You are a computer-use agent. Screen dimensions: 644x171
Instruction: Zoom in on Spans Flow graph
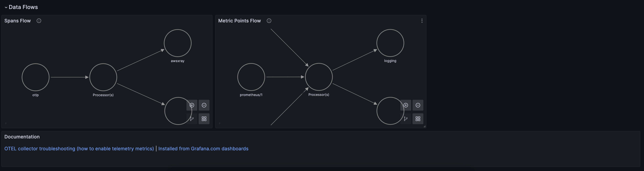pos(192,105)
